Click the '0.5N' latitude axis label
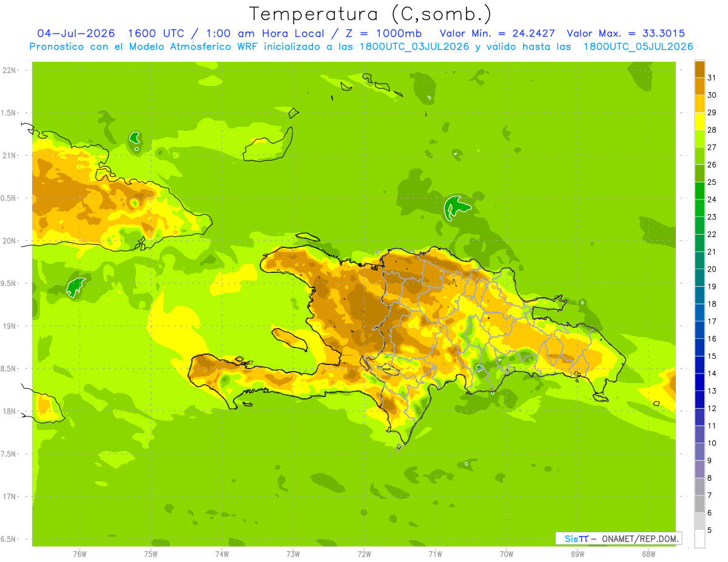The height and width of the screenshot is (562, 728). 8,198
